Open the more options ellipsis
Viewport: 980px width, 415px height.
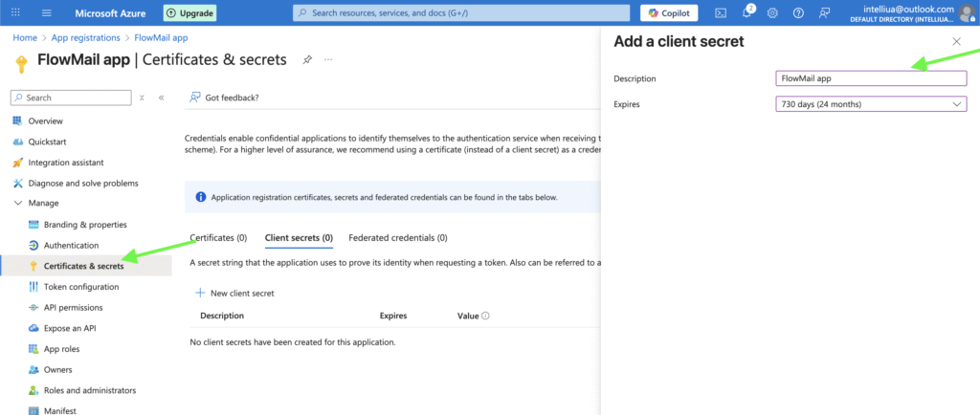(328, 60)
